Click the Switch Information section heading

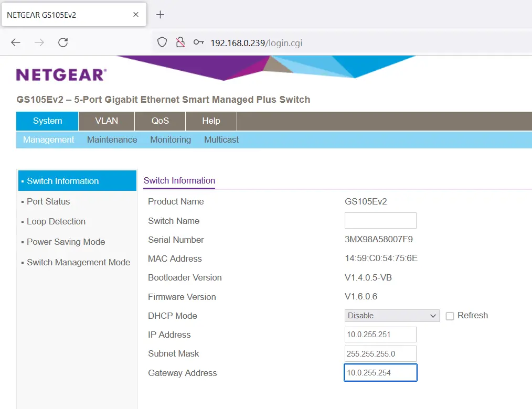coord(179,180)
